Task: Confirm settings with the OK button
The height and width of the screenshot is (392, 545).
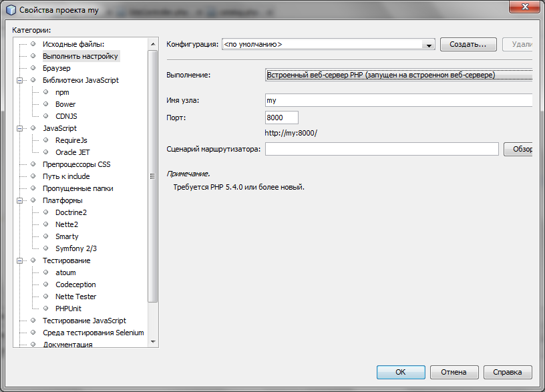Action: [x=401, y=372]
